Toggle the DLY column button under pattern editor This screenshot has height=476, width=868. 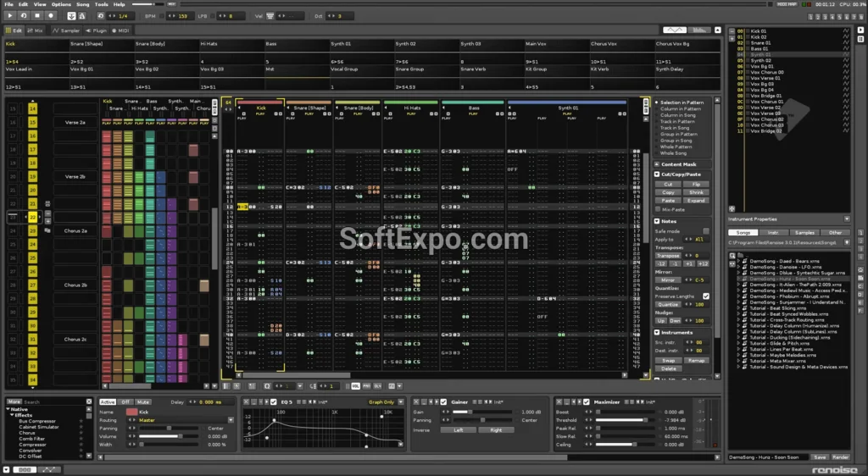coord(377,386)
